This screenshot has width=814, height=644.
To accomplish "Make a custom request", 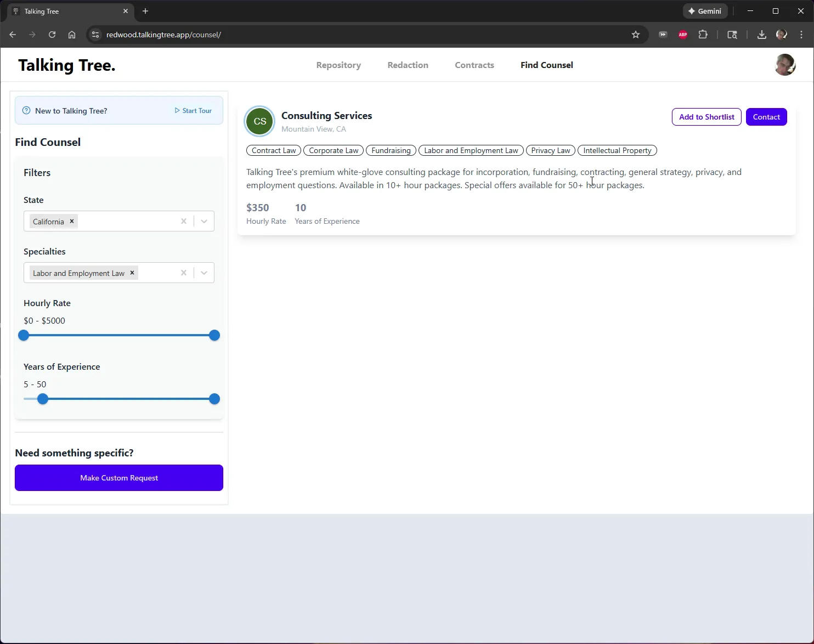I will tap(119, 478).
